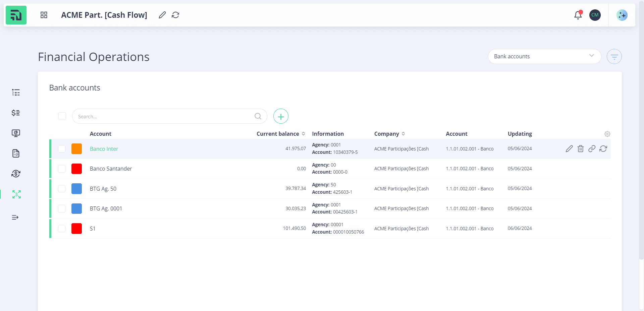Click the CM user avatar
This screenshot has height=311, width=644.
click(595, 15)
